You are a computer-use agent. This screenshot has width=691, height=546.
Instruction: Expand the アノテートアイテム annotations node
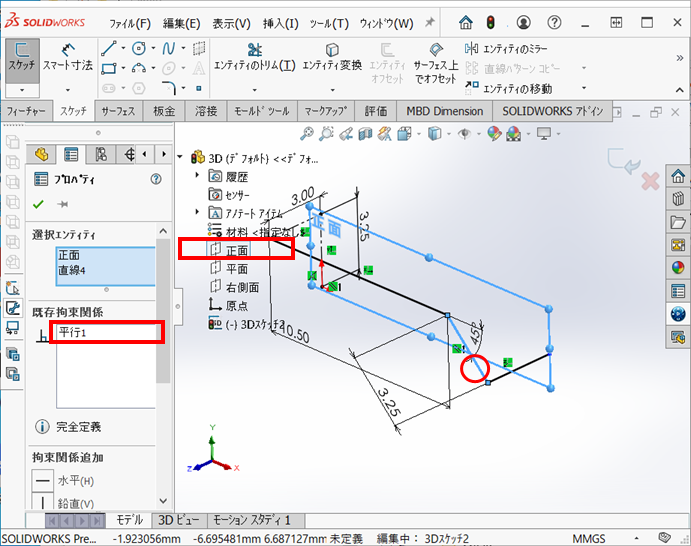pyautogui.click(x=198, y=213)
